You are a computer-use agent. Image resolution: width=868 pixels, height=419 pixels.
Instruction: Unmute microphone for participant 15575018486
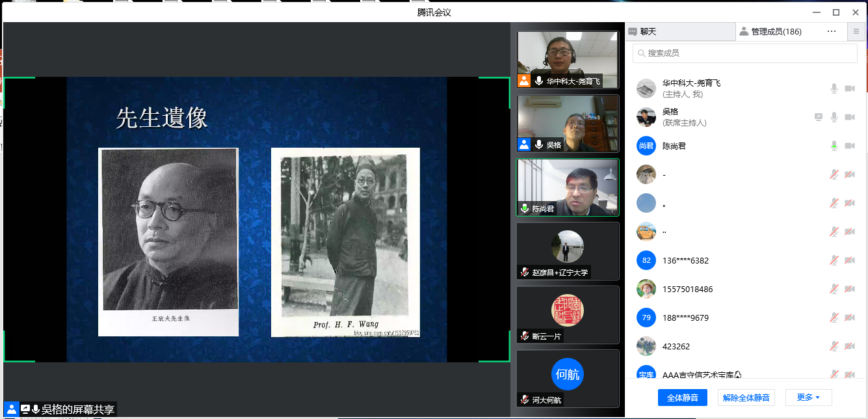tap(834, 289)
